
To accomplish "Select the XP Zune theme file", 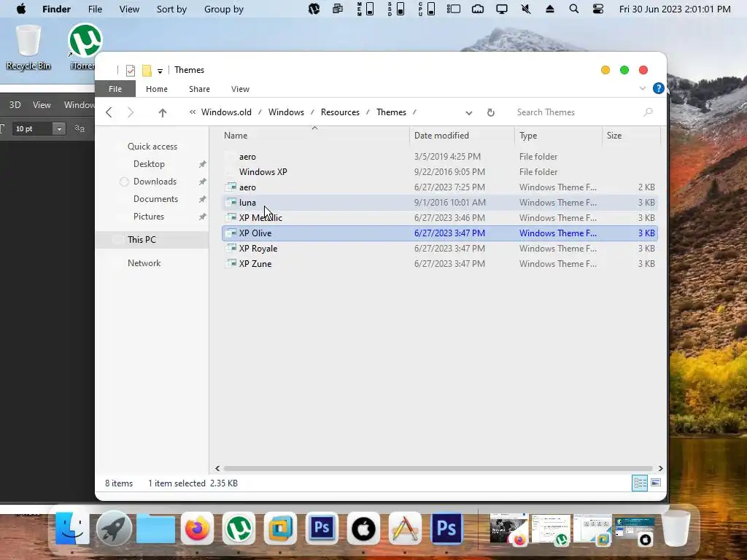I will click(439, 264).
